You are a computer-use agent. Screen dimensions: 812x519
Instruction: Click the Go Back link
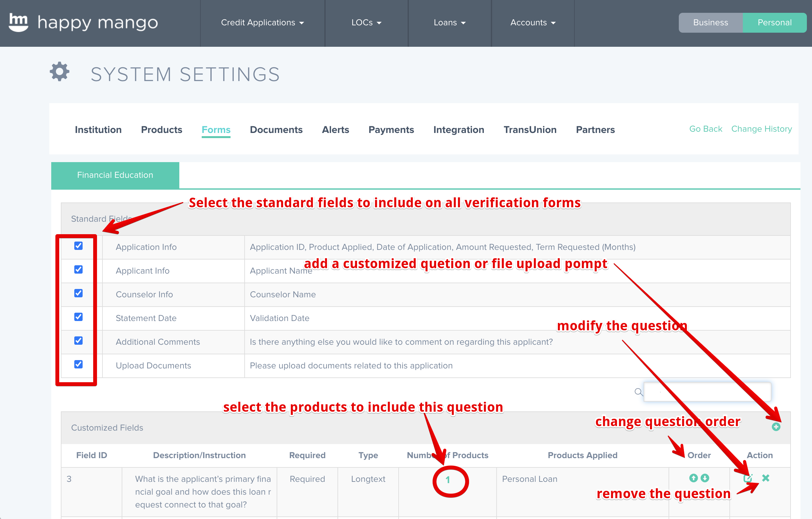tap(705, 129)
